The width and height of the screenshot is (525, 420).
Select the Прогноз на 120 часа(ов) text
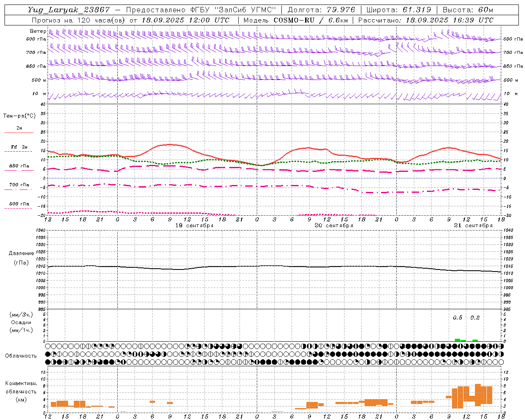click(79, 20)
